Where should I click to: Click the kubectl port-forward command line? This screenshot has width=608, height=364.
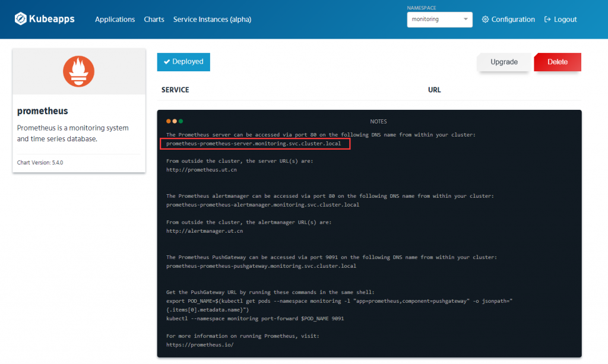(255, 319)
